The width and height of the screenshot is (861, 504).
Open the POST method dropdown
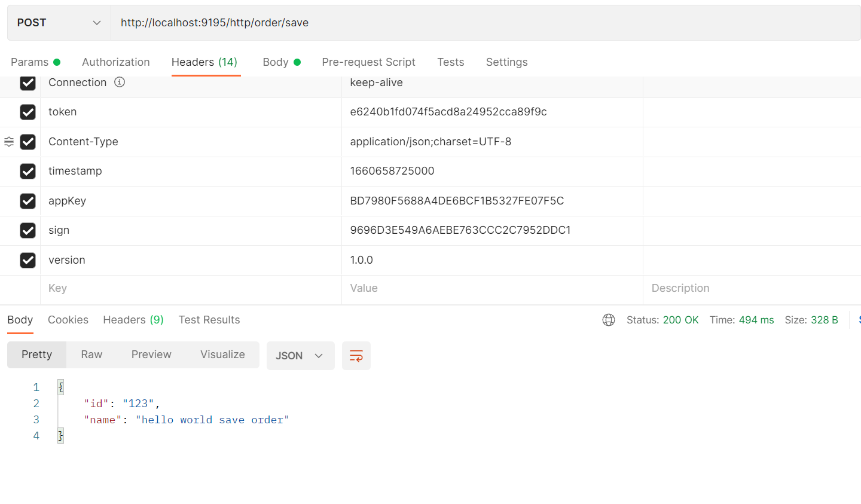click(x=59, y=23)
